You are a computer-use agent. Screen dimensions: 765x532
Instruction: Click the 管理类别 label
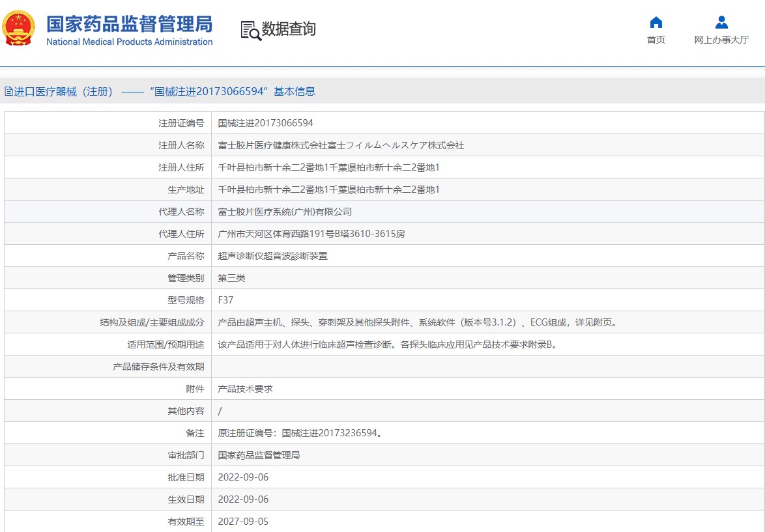[x=186, y=279]
